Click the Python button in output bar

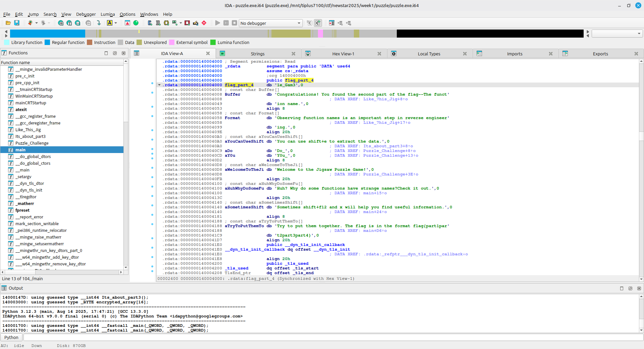click(11, 337)
